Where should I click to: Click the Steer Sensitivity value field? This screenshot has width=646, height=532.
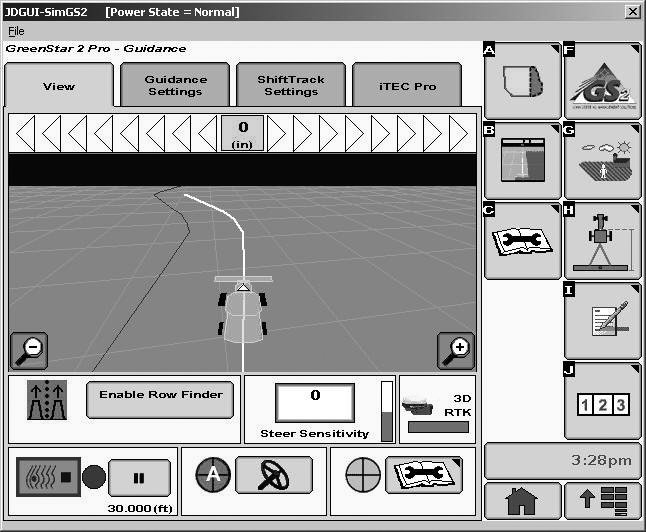coord(314,401)
